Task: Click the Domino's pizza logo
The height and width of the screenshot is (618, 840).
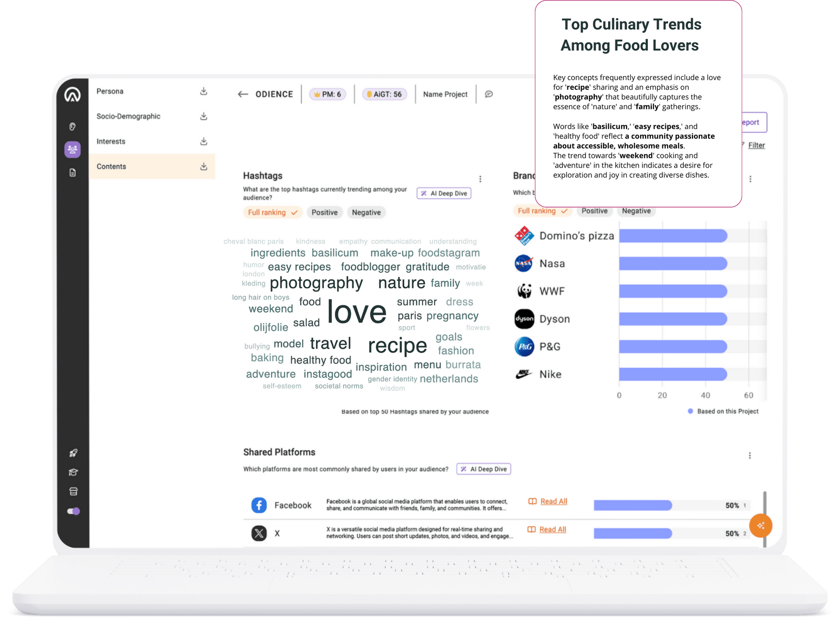Action: [524, 236]
